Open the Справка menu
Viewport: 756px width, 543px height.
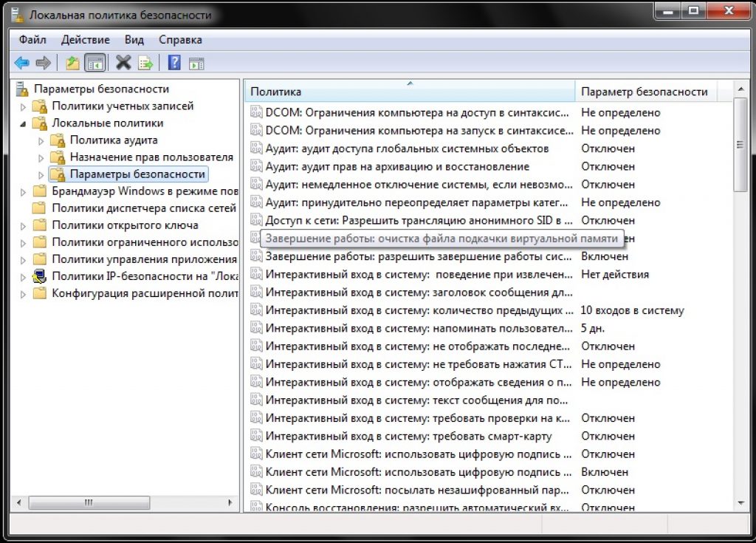click(x=180, y=40)
